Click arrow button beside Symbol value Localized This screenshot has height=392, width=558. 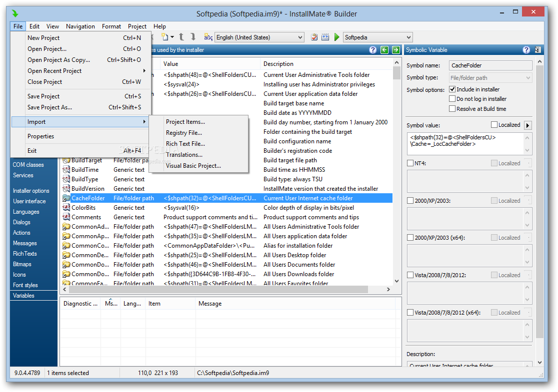(528, 125)
